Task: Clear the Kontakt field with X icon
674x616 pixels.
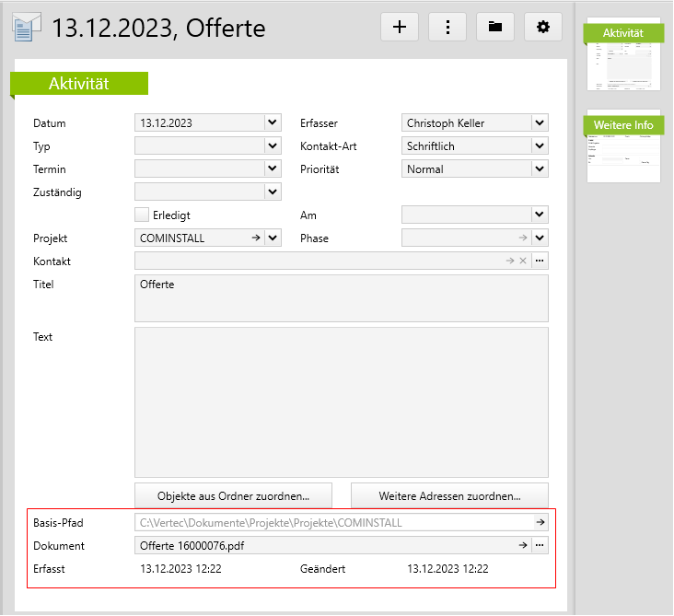Action: click(x=523, y=262)
